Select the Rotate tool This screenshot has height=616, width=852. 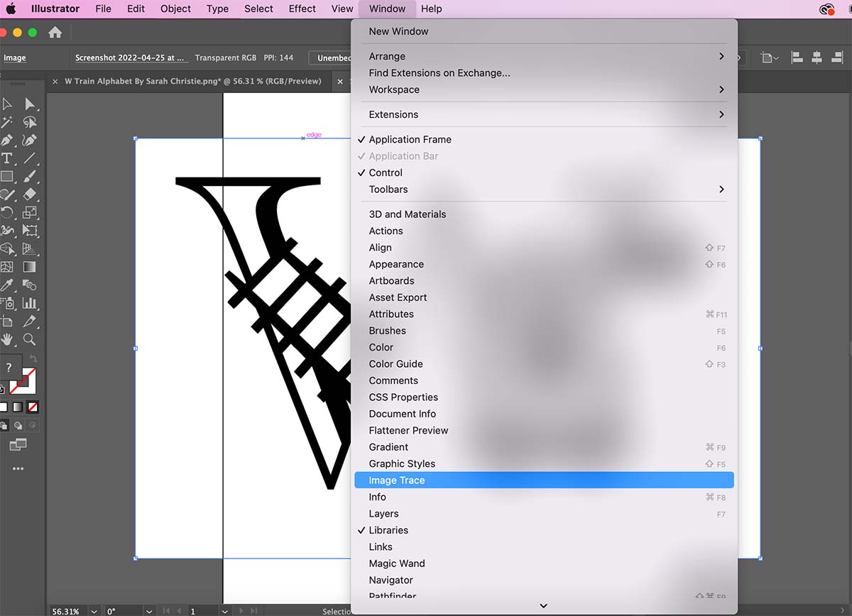pos(7,212)
